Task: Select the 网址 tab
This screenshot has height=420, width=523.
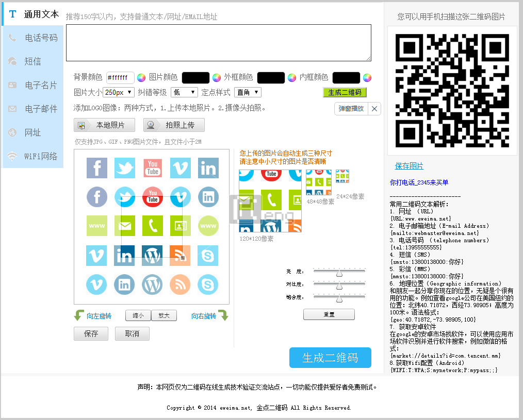Action: [x=33, y=132]
